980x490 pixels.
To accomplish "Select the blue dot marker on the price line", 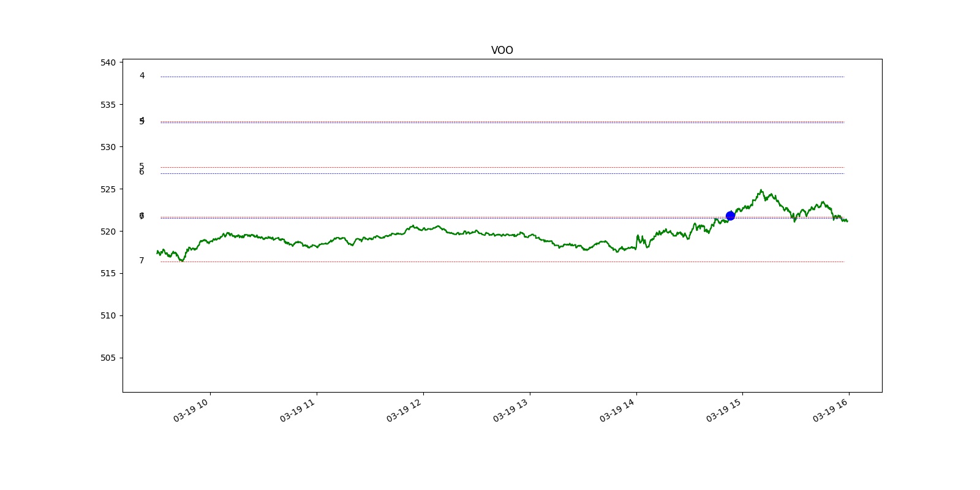I will (x=730, y=216).
